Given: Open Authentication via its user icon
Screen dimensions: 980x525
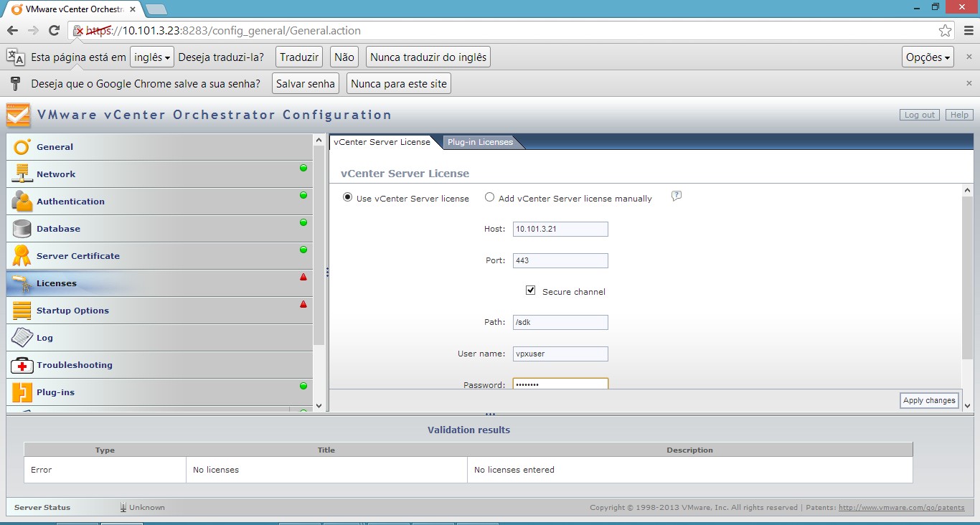Looking at the screenshot, I should [22, 202].
